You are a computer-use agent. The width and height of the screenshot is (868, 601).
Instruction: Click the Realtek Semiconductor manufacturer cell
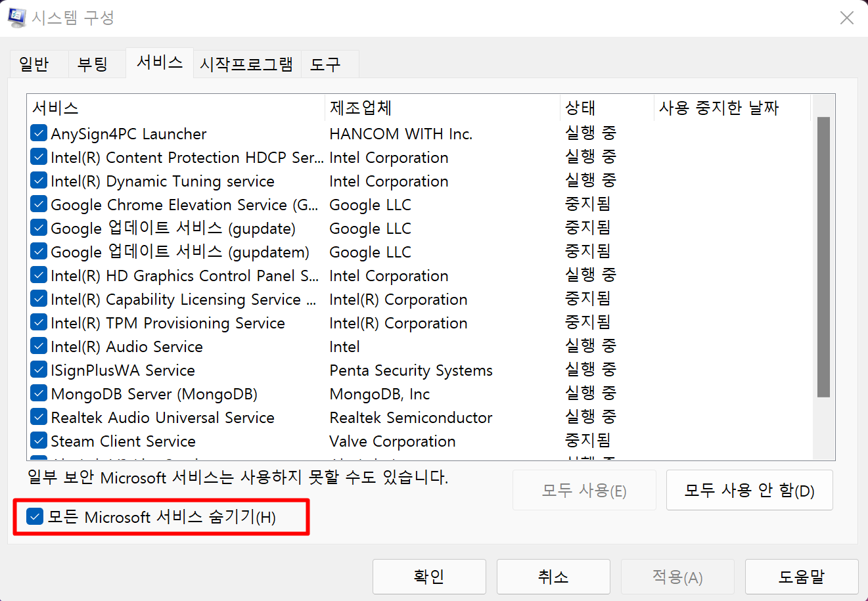411,418
